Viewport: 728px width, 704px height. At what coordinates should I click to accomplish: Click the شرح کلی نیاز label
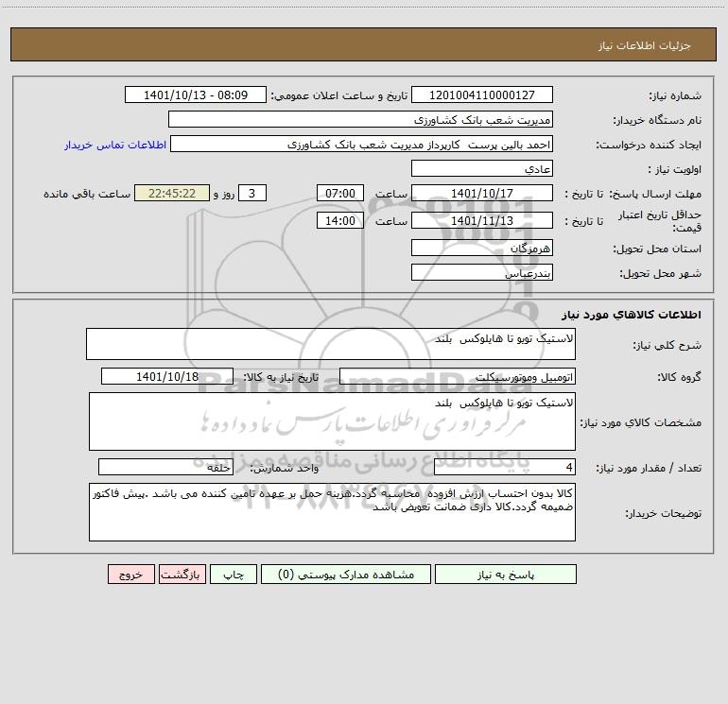[667, 345]
